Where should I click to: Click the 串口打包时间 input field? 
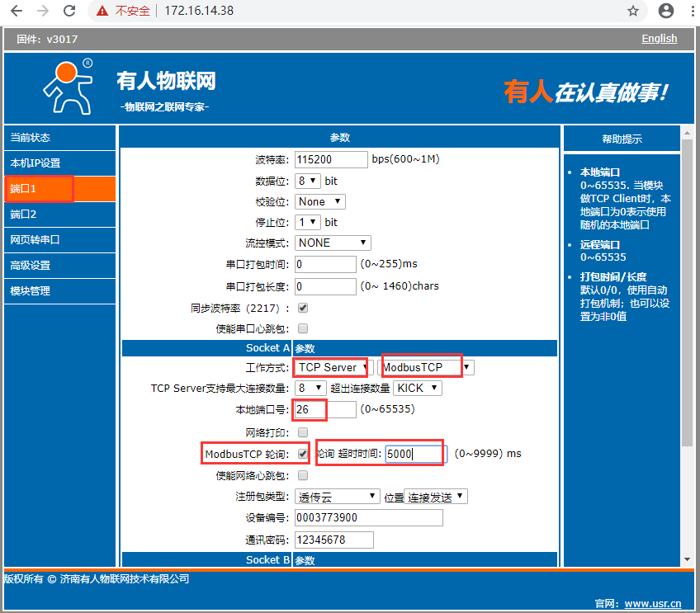325,265
